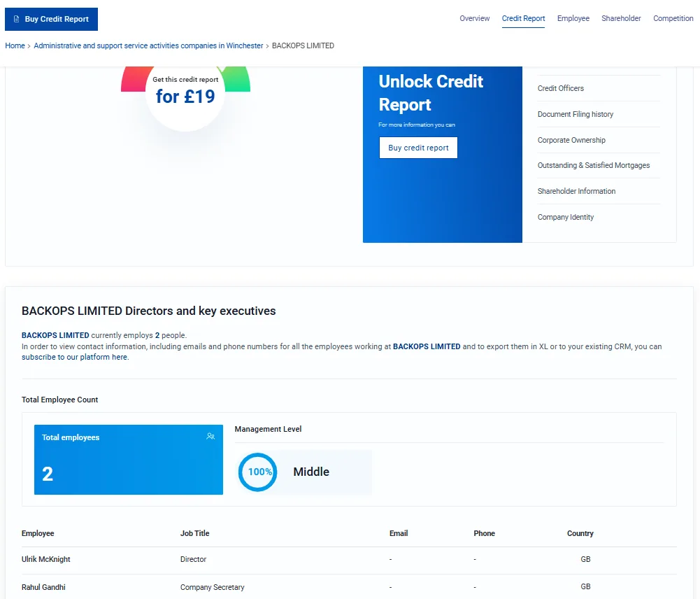Open the Shareholder tab
This screenshot has width=700, height=599.
point(621,19)
